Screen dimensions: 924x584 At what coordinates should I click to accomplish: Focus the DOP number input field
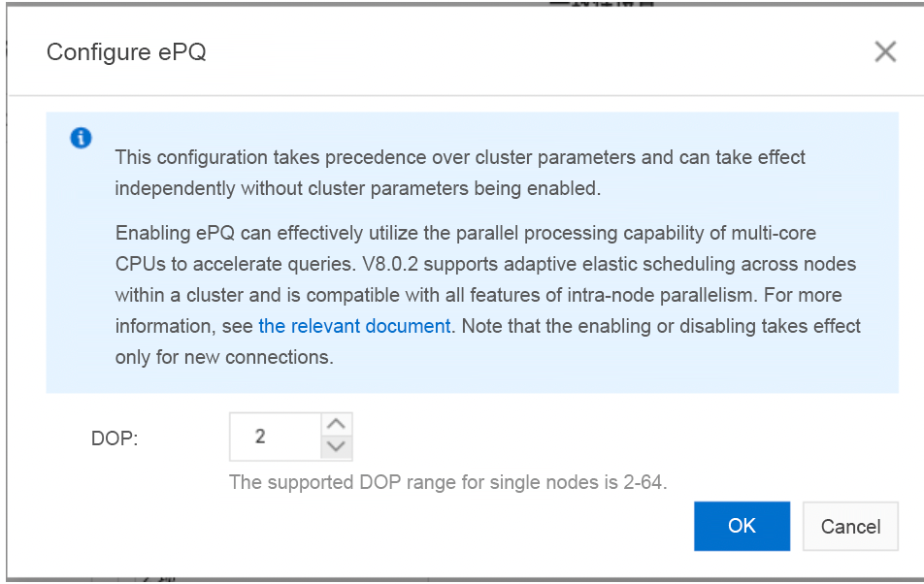(276, 437)
